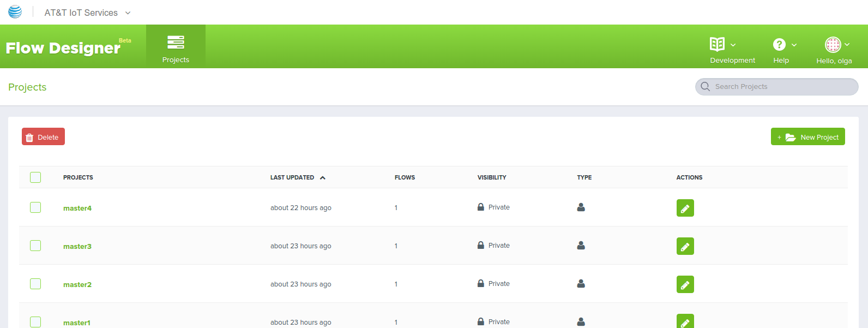Open the master4 project link
868x328 pixels.
pyautogui.click(x=77, y=208)
